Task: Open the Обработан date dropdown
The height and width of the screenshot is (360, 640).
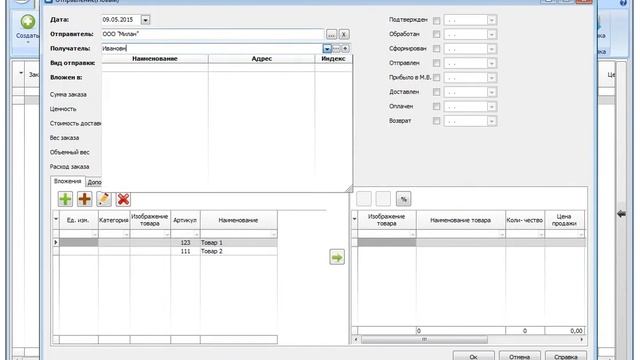Action: (491, 34)
